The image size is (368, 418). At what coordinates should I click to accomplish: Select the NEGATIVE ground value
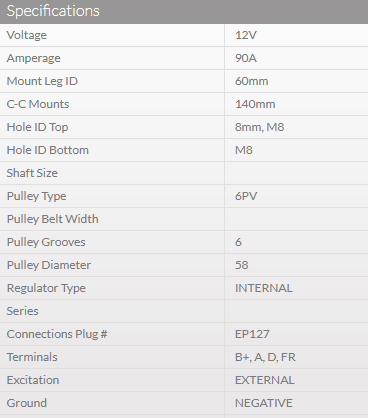pyautogui.click(x=264, y=403)
